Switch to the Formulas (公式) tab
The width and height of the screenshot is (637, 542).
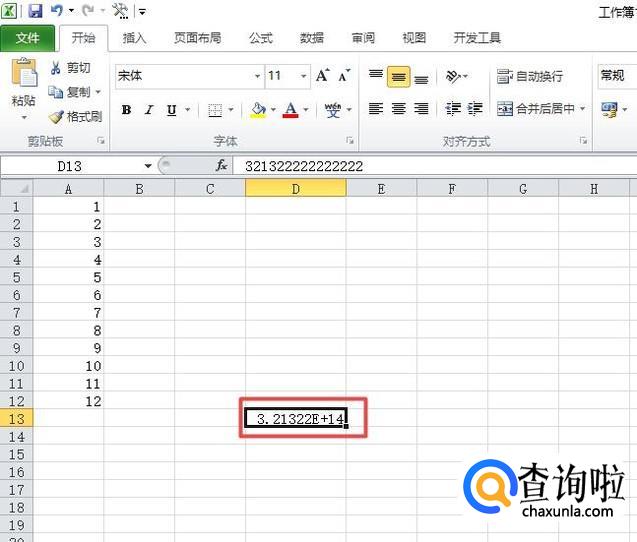click(261, 38)
